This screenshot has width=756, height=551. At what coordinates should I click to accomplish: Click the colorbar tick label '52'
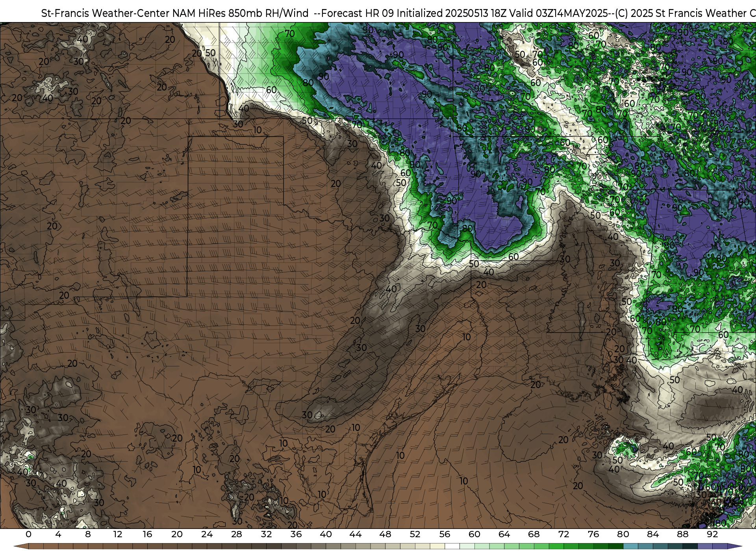coord(415,534)
